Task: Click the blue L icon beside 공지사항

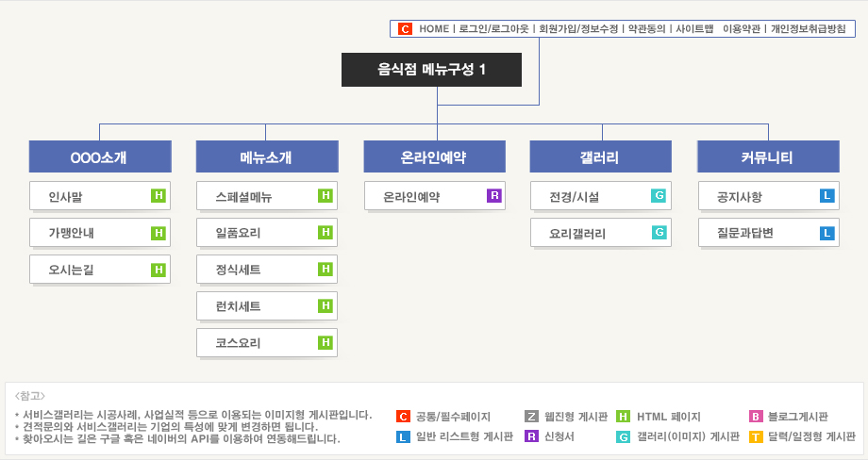Action: (x=827, y=196)
